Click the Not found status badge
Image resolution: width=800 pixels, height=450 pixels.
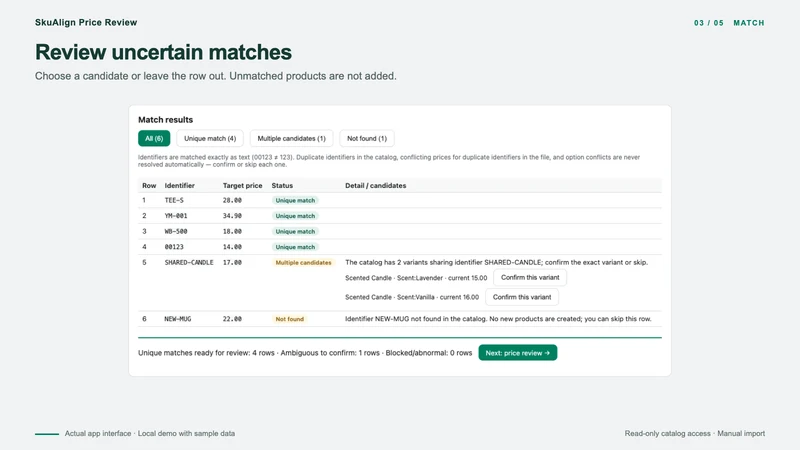pyautogui.click(x=289, y=319)
